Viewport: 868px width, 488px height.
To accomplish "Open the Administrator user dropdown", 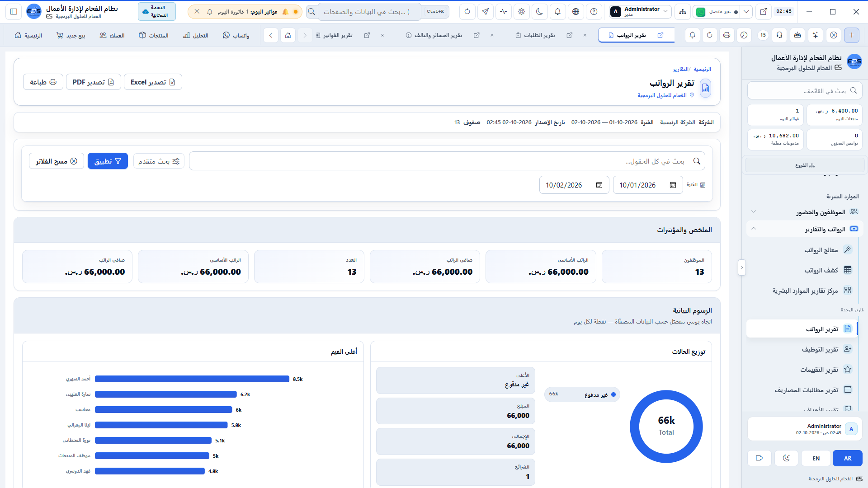I will tap(640, 12).
